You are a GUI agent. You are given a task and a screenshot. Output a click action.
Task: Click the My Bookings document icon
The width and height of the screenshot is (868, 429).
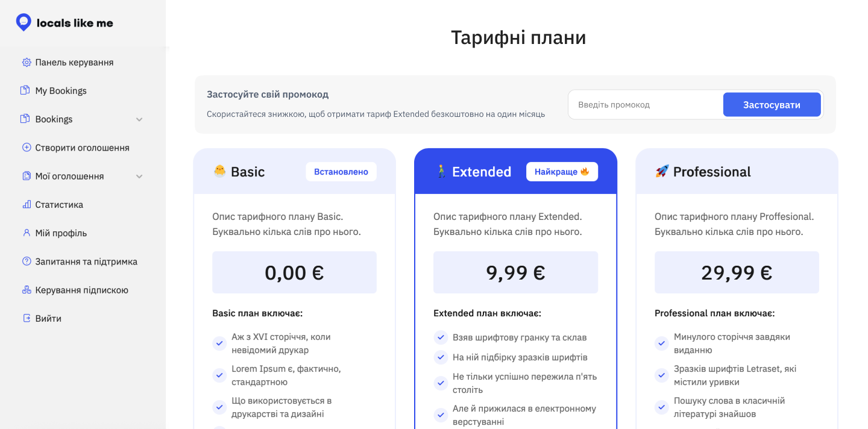pyautogui.click(x=25, y=90)
